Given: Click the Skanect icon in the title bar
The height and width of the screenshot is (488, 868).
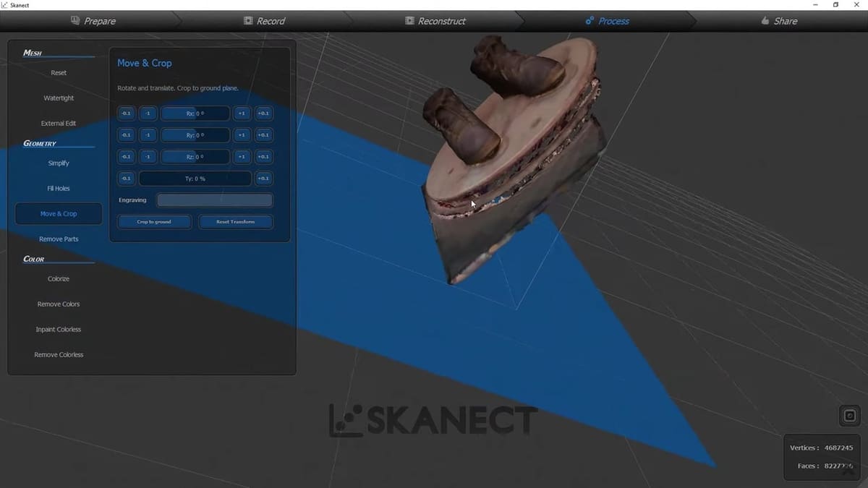Looking at the screenshot, I should [6, 4].
